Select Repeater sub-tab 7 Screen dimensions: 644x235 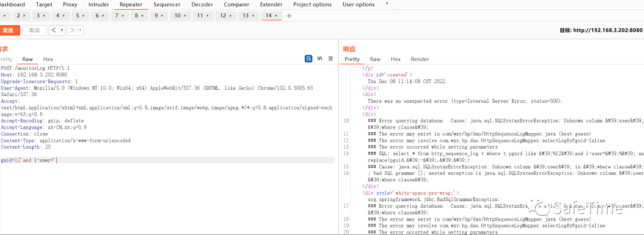point(120,16)
